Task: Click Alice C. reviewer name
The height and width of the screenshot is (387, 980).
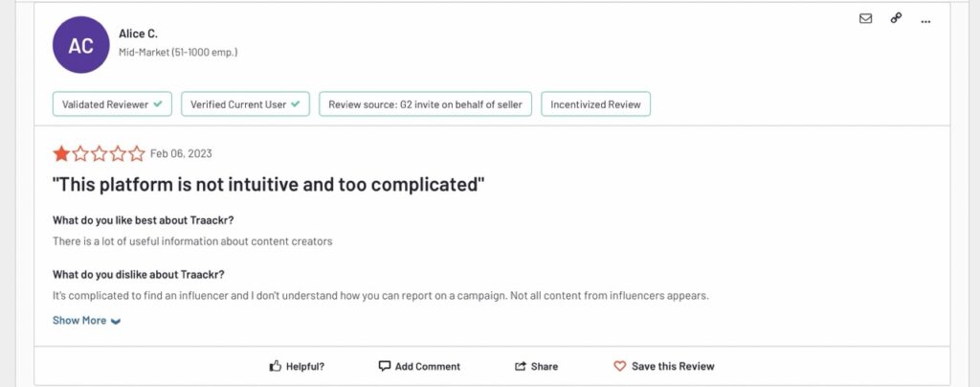Action: click(138, 34)
